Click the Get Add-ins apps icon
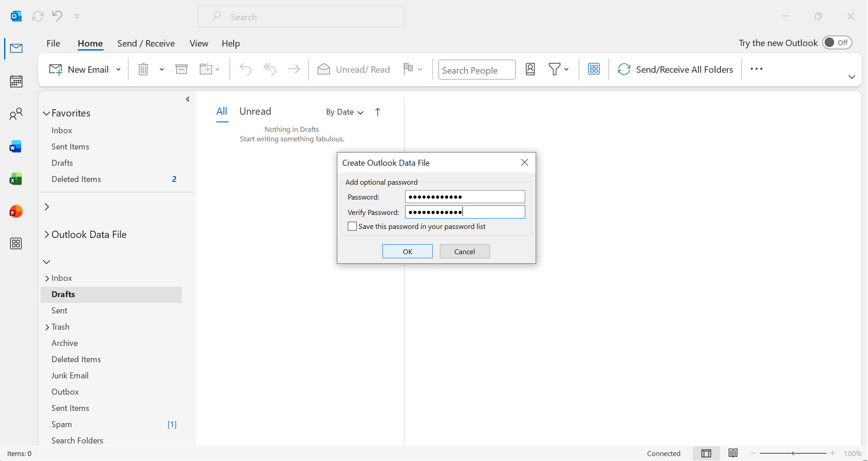The height and width of the screenshot is (461, 868). tap(594, 69)
